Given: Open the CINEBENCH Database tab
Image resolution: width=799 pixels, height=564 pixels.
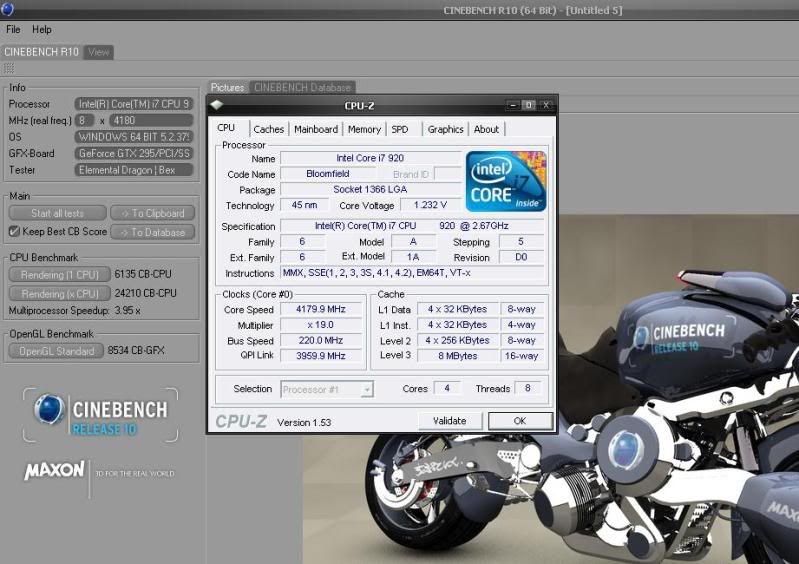Looking at the screenshot, I should tap(303, 88).
